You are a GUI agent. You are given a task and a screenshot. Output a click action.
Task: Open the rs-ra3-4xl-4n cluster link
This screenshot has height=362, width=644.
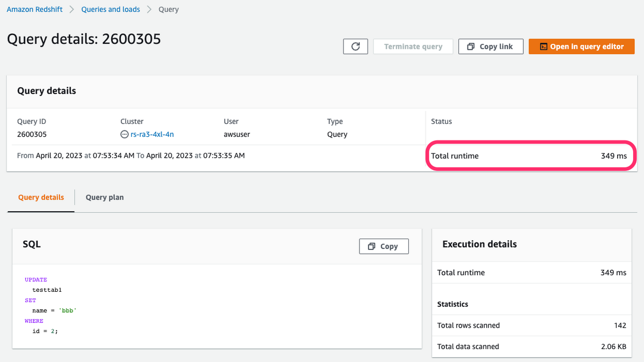[x=152, y=134]
